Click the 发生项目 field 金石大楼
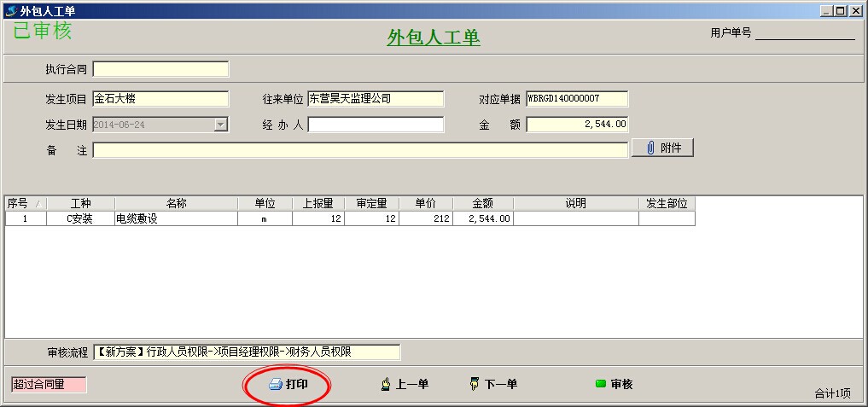This screenshot has height=407, width=868. pos(160,99)
